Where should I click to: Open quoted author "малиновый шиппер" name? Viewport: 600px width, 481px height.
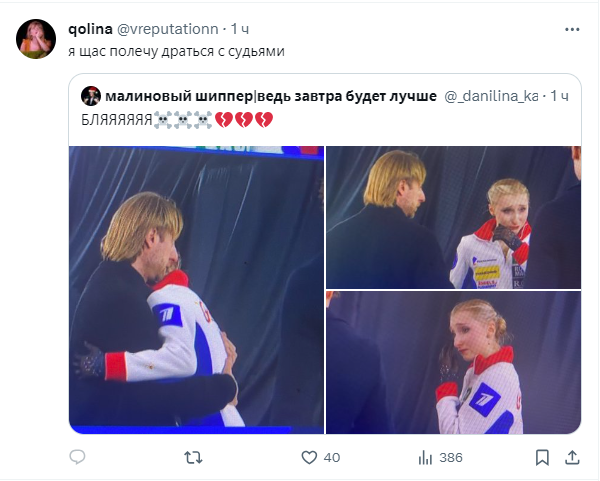click(270, 96)
